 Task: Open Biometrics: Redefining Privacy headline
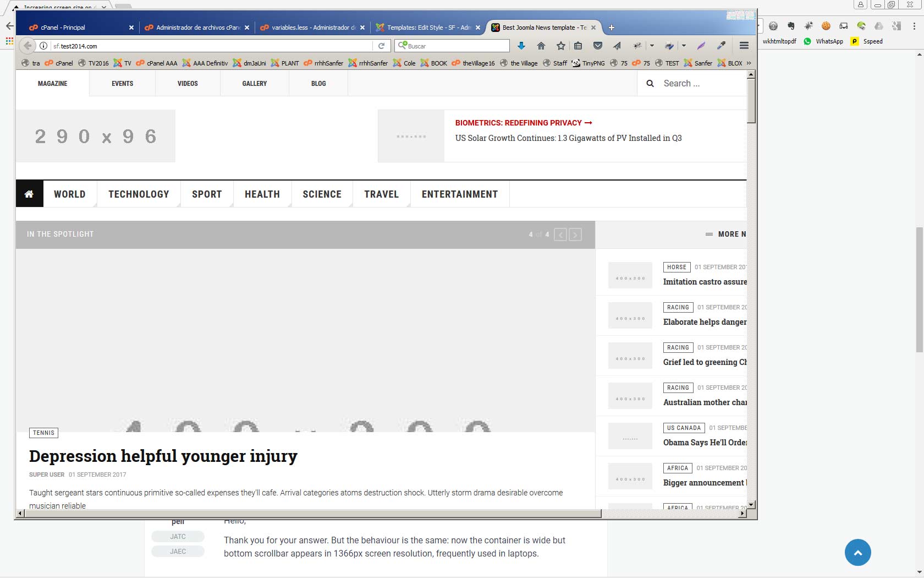(524, 123)
